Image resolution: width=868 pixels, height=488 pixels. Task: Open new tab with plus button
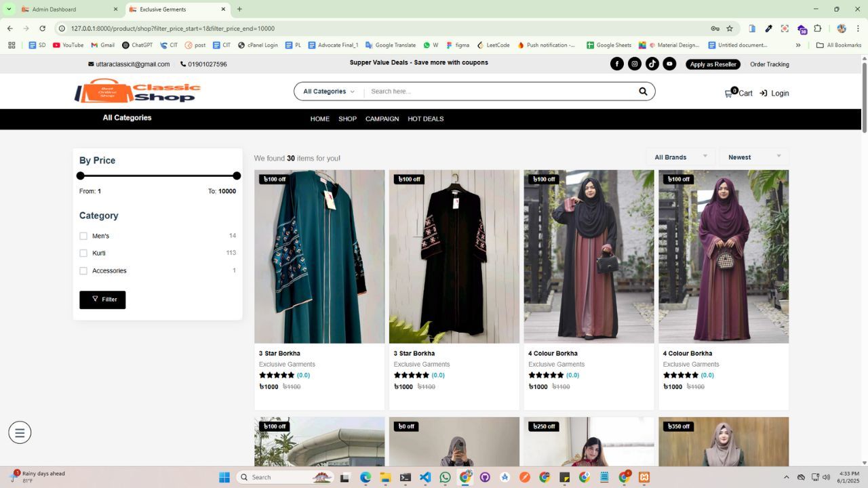239,9
